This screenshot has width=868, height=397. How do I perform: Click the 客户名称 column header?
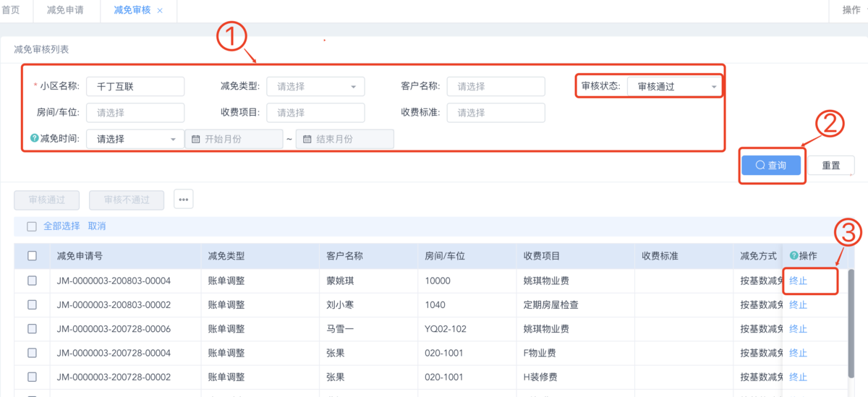pos(367,256)
